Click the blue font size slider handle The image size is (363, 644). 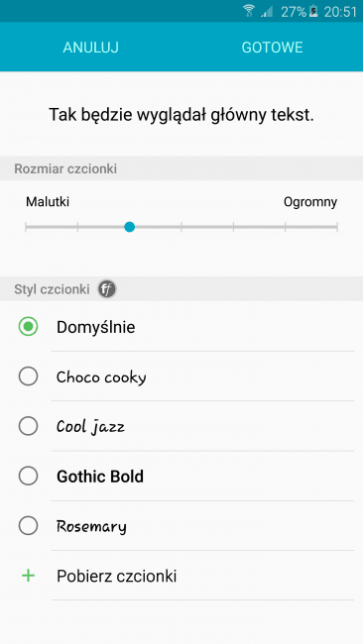(130, 227)
